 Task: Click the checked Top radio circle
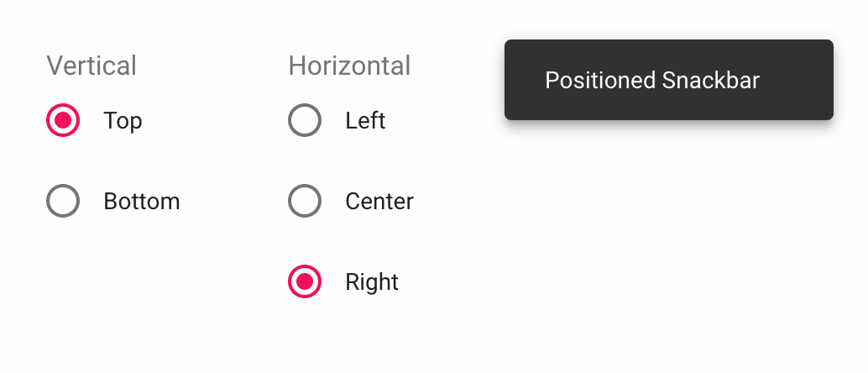(63, 120)
